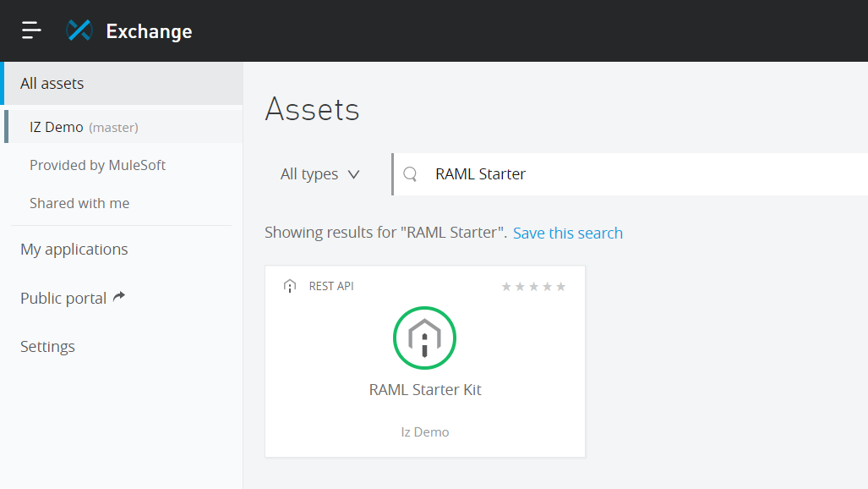Open the RAML Starter Kit card title
The width and height of the screenshot is (868, 489).
click(x=425, y=390)
